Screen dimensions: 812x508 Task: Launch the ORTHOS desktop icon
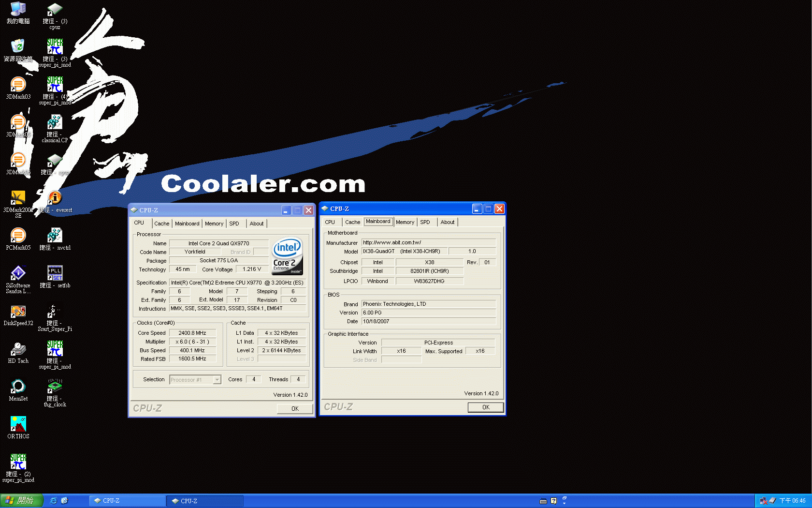click(18, 428)
